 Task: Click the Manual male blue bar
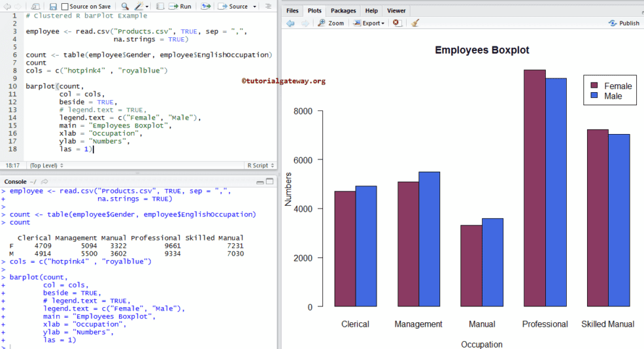492,262
